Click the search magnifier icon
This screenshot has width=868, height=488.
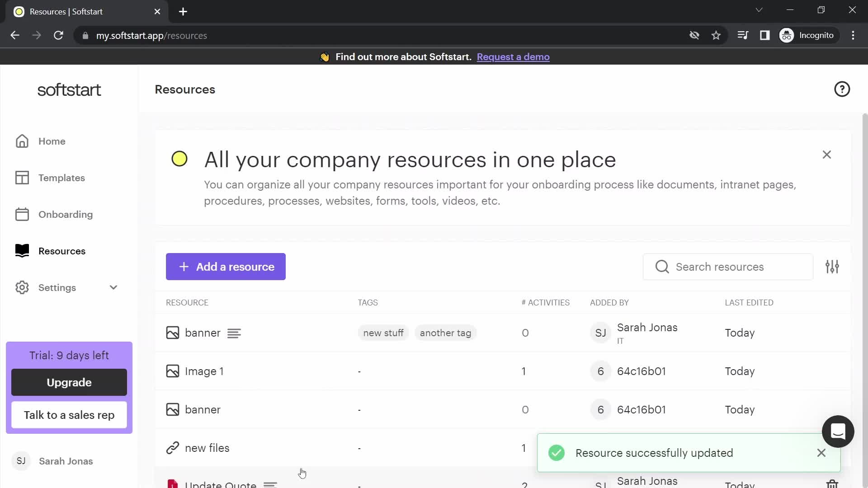pos(662,267)
